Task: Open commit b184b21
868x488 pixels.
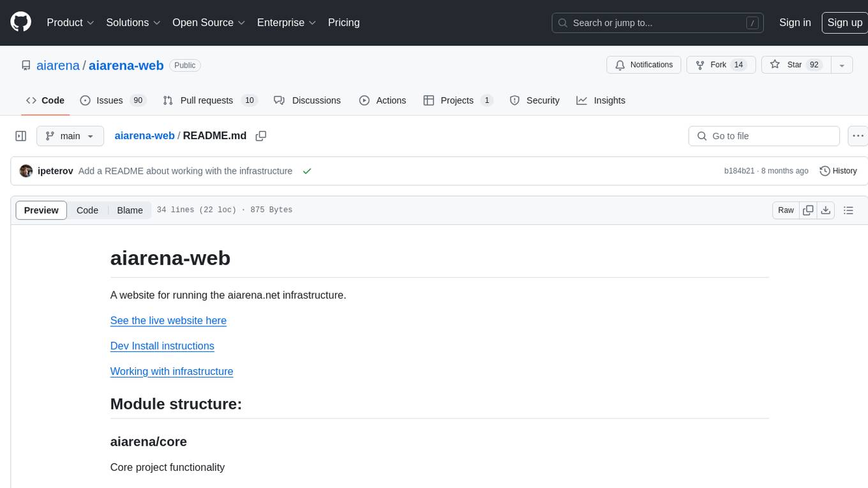Action: pyautogui.click(x=739, y=171)
